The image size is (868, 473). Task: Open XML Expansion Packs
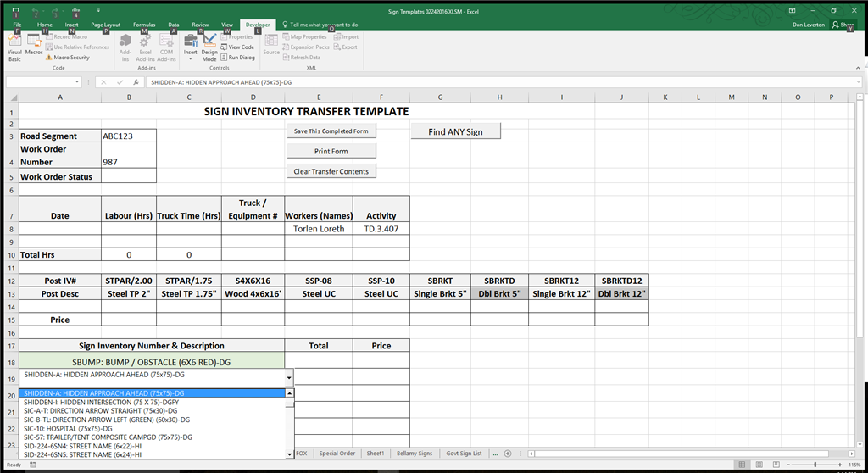306,47
